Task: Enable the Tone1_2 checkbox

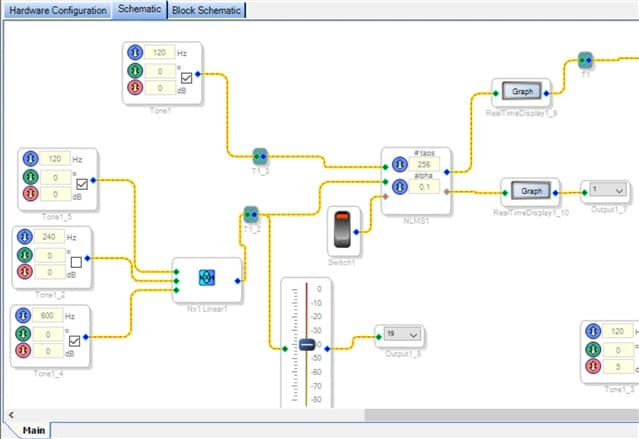Action: (76, 262)
